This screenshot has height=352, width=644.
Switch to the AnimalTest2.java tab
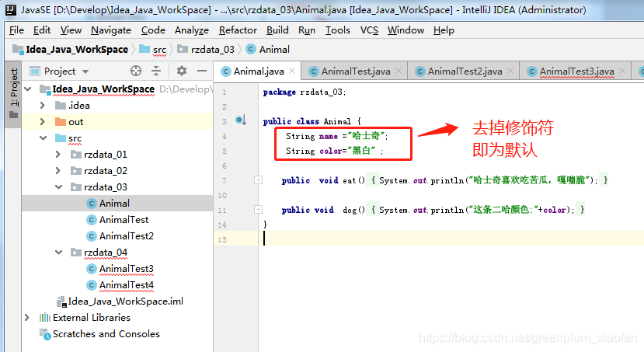(x=464, y=71)
